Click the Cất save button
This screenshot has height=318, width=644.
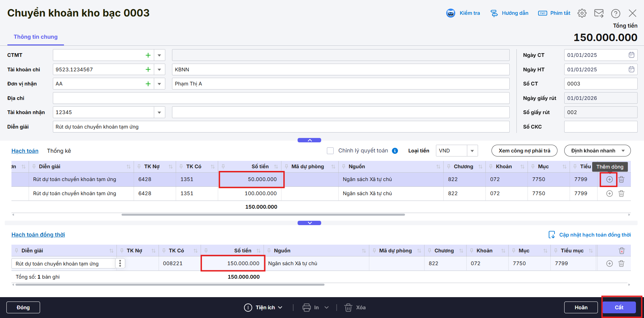[619, 307]
